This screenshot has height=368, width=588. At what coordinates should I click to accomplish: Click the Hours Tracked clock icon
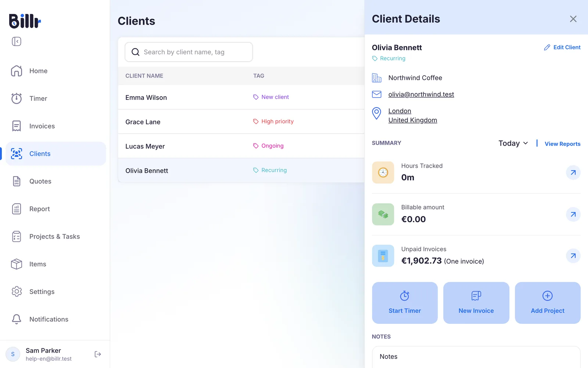point(383,172)
